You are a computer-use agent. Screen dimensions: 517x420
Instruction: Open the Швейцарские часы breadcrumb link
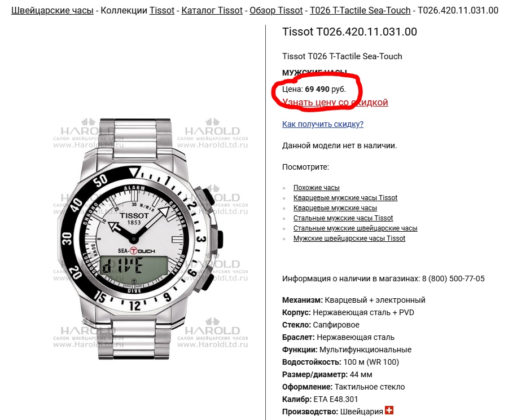[x=52, y=11]
